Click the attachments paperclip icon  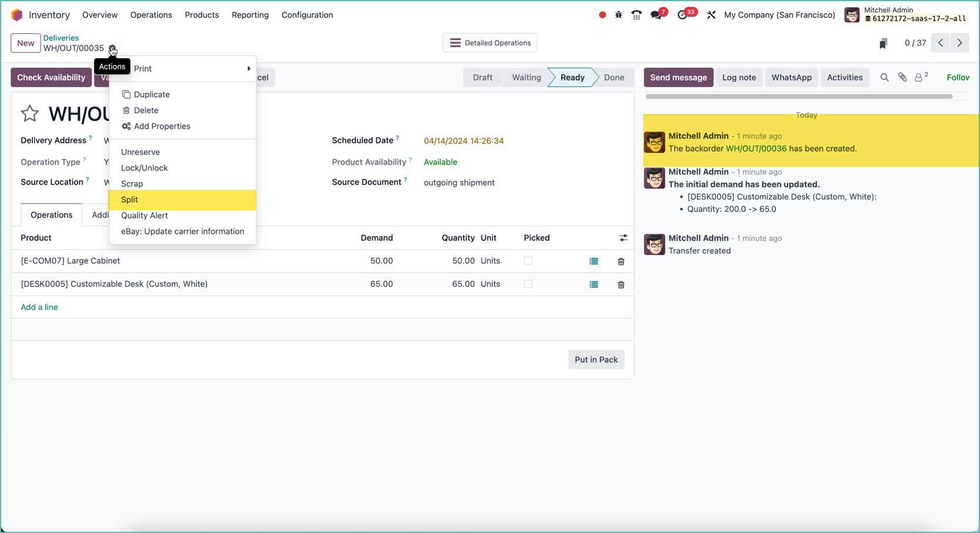[x=902, y=78]
